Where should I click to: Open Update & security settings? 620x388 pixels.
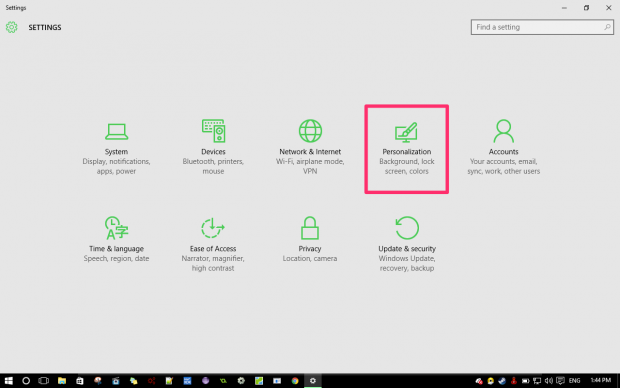click(407, 244)
